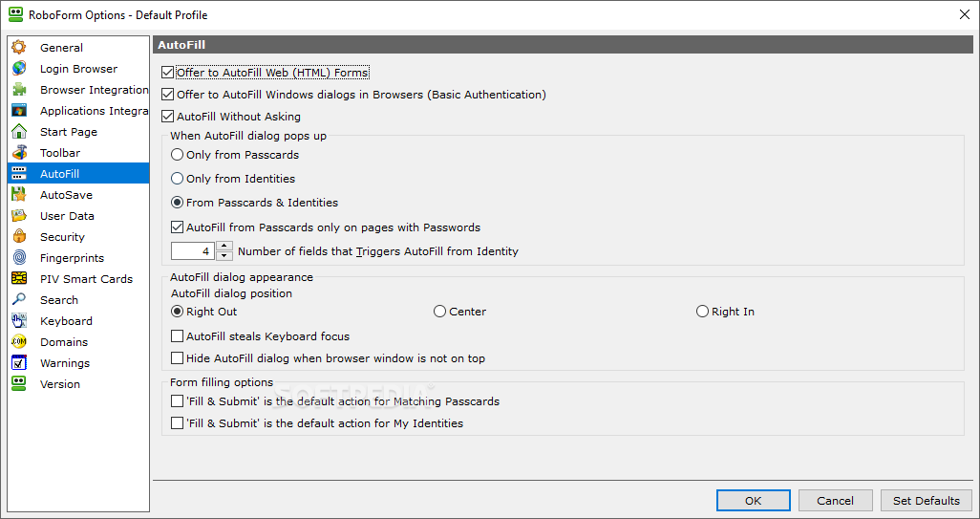980x519 pixels.
Task: Click the Applications Integration window icon
Action: tap(19, 111)
